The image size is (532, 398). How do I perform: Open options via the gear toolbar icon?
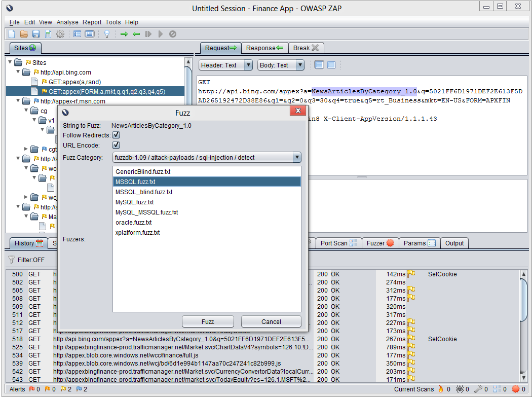click(x=60, y=34)
